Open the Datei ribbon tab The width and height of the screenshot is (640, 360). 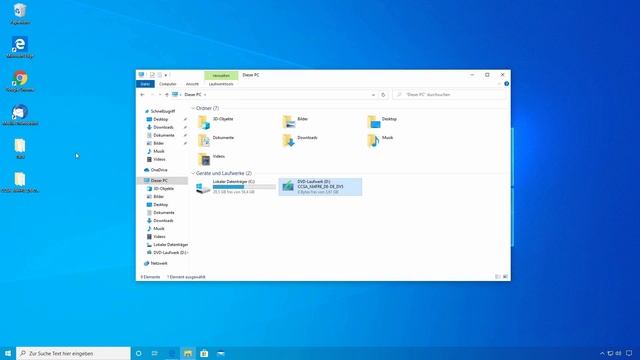[x=145, y=84]
